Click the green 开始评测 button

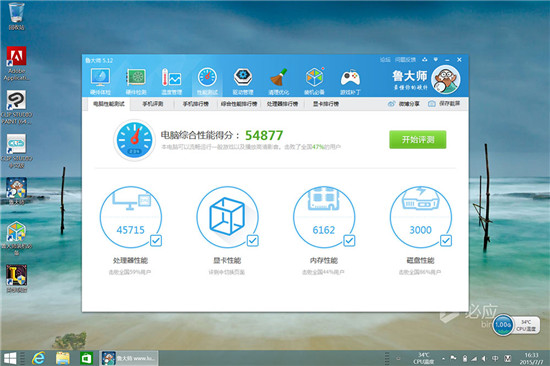(418, 140)
